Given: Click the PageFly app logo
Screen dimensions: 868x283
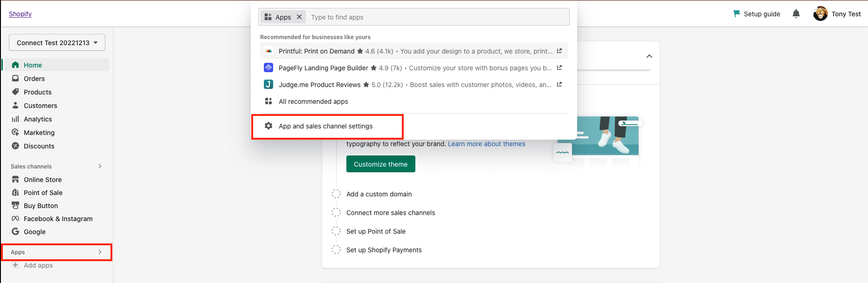Looking at the screenshot, I should [x=269, y=68].
